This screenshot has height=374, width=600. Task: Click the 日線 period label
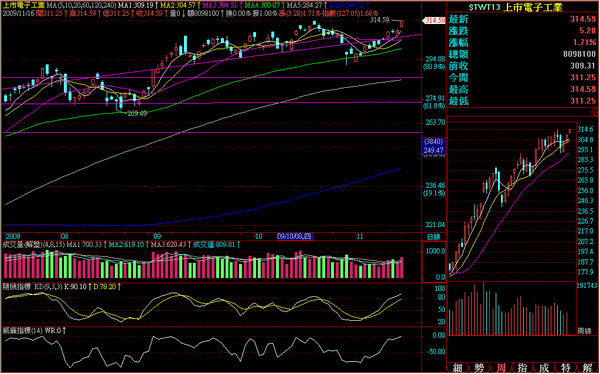(x=434, y=237)
